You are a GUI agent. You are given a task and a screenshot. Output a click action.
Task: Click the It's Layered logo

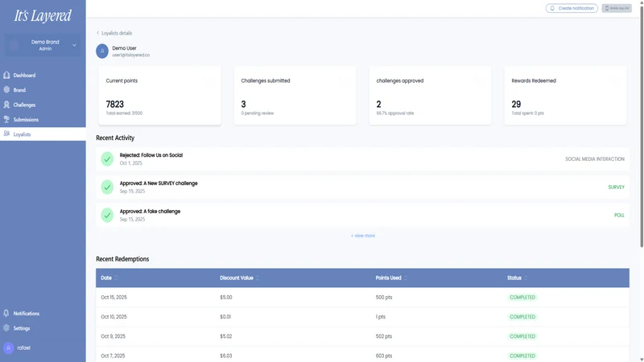[43, 15]
